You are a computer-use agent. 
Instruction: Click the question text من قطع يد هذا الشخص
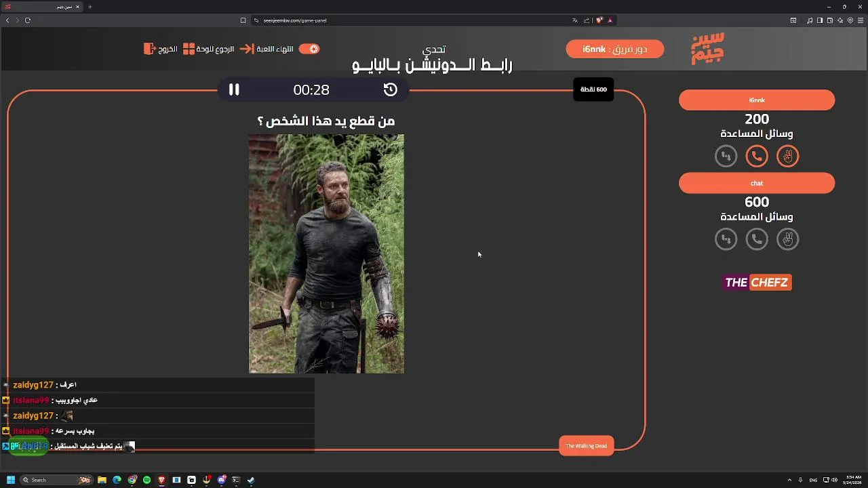tap(326, 121)
